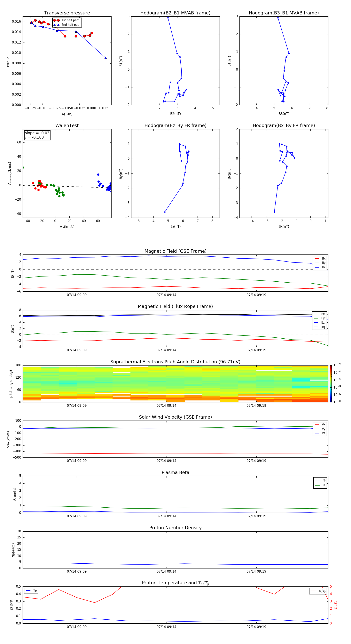
Task: Click the Vx entry in Solar Wind legend
Action: 320,424
